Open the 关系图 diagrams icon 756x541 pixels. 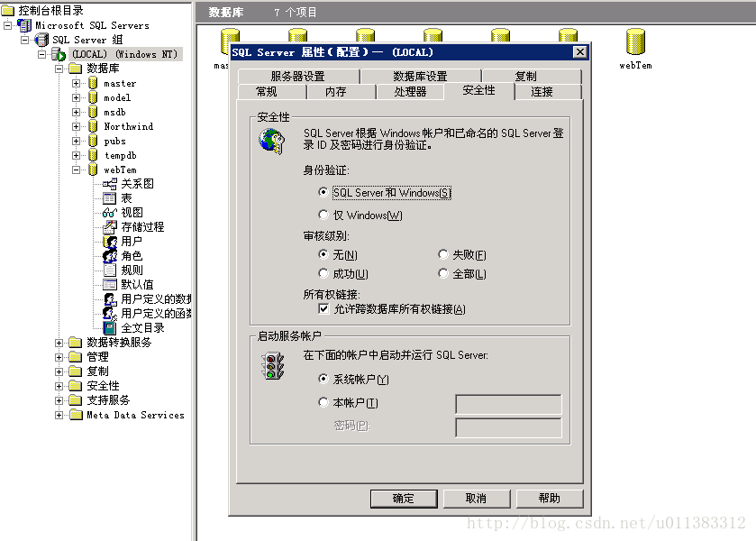pyautogui.click(x=110, y=184)
